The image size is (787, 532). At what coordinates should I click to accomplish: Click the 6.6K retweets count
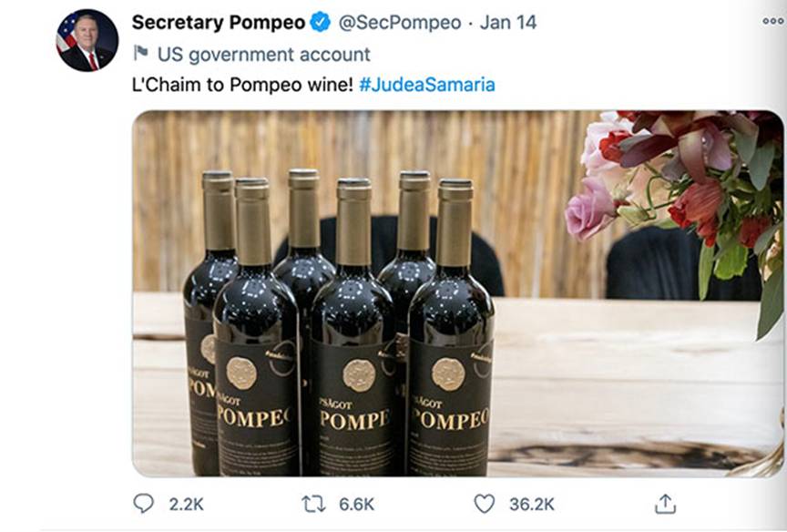[x=355, y=504]
